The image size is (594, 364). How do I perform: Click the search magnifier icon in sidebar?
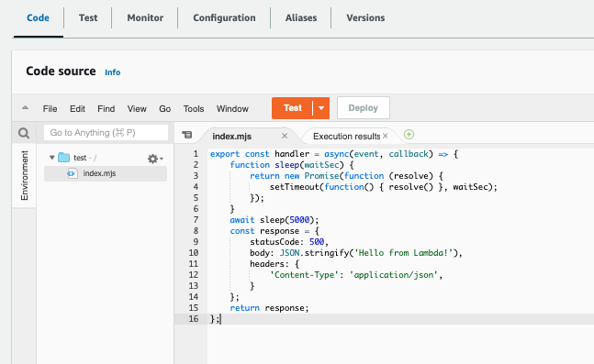[x=24, y=133]
